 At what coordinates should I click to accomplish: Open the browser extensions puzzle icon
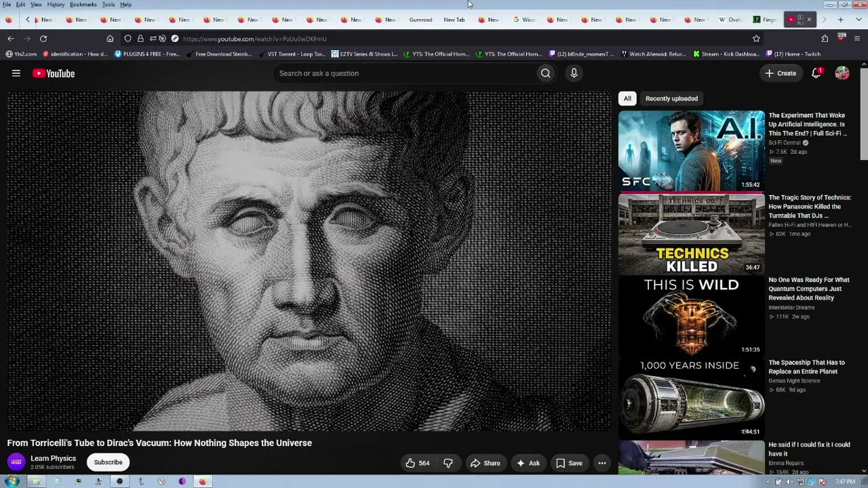coord(825,39)
